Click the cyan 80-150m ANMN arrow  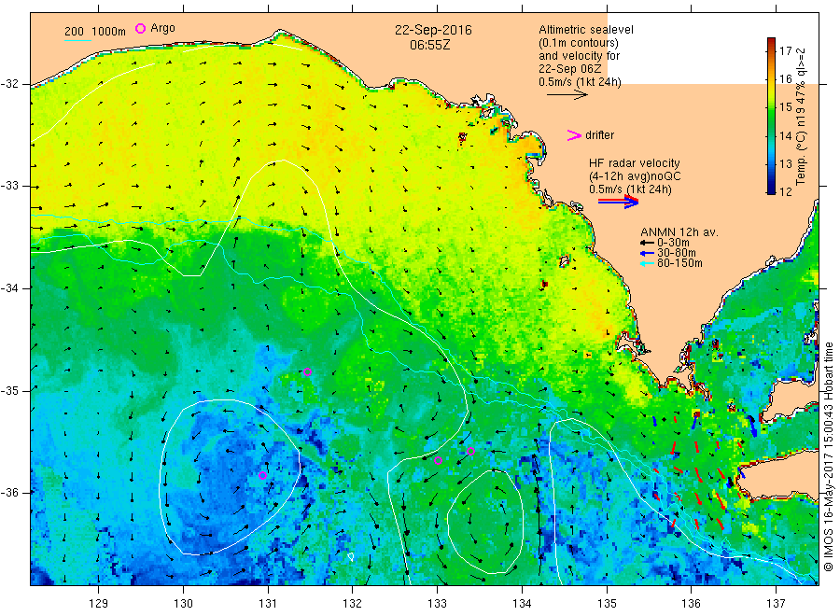coord(647,263)
